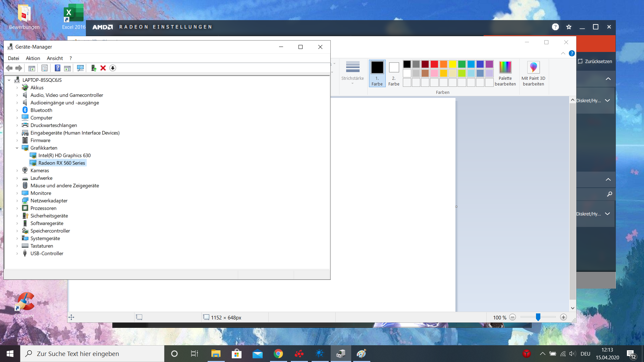
Task: Click the Update driver toolbar icon
Action: 94,68
